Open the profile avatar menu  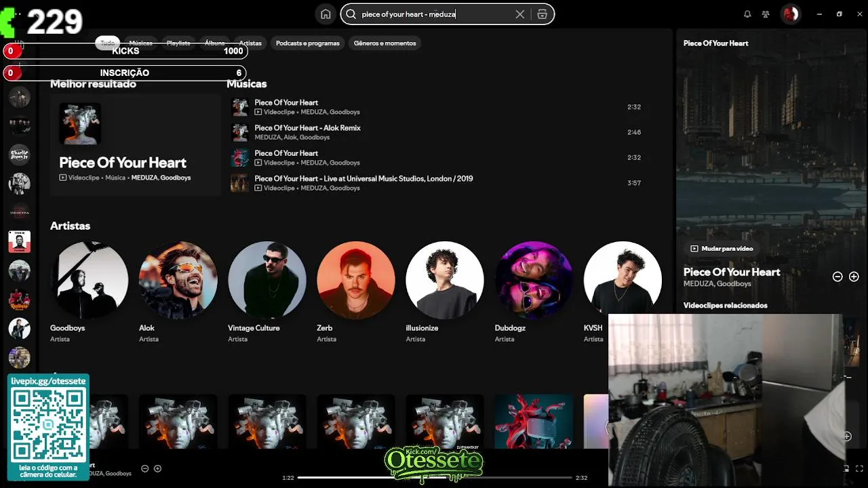point(791,14)
